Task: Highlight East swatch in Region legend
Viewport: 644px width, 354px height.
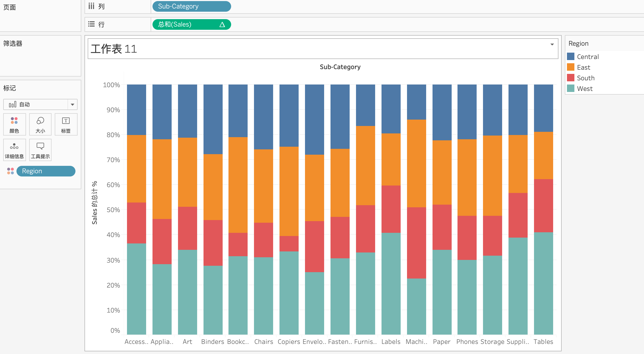Action: (571, 67)
